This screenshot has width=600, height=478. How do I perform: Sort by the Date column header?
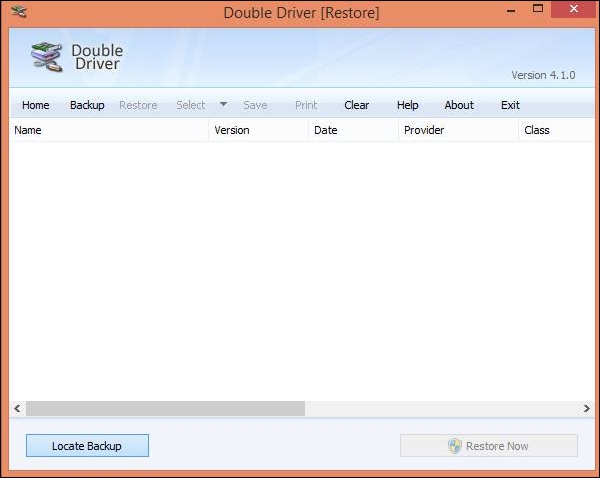pyautogui.click(x=353, y=130)
